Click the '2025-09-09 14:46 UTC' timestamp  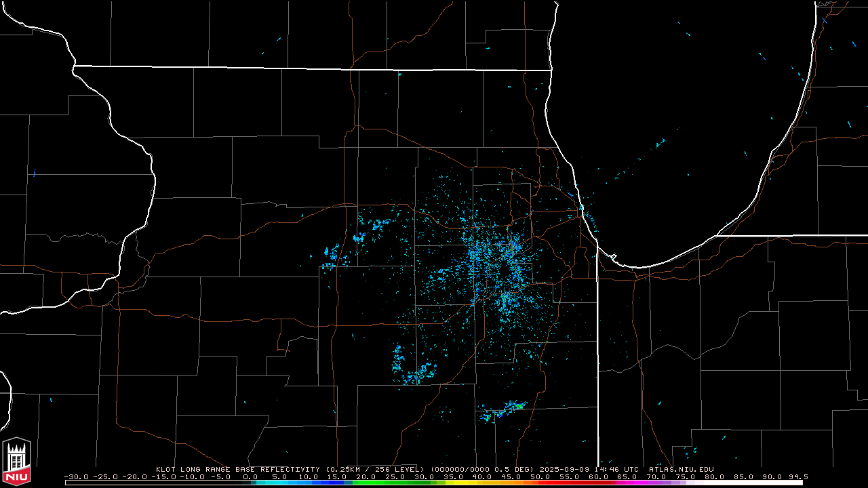591,469
